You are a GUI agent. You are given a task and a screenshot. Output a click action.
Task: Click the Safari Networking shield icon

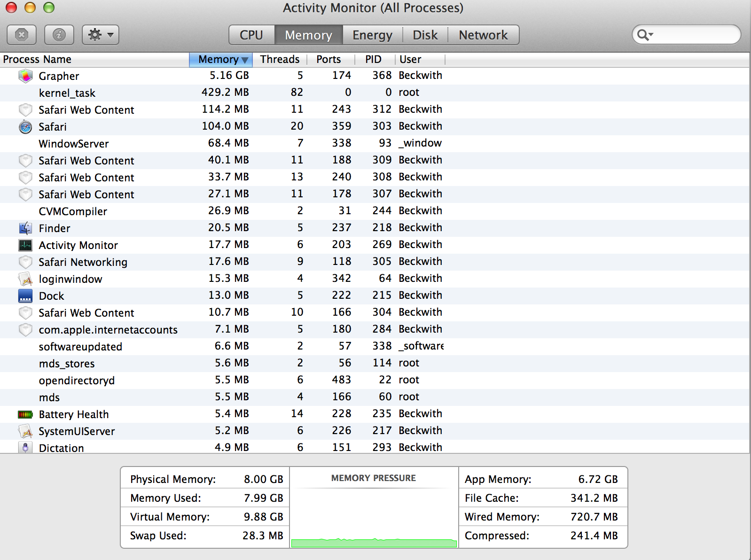(x=25, y=262)
